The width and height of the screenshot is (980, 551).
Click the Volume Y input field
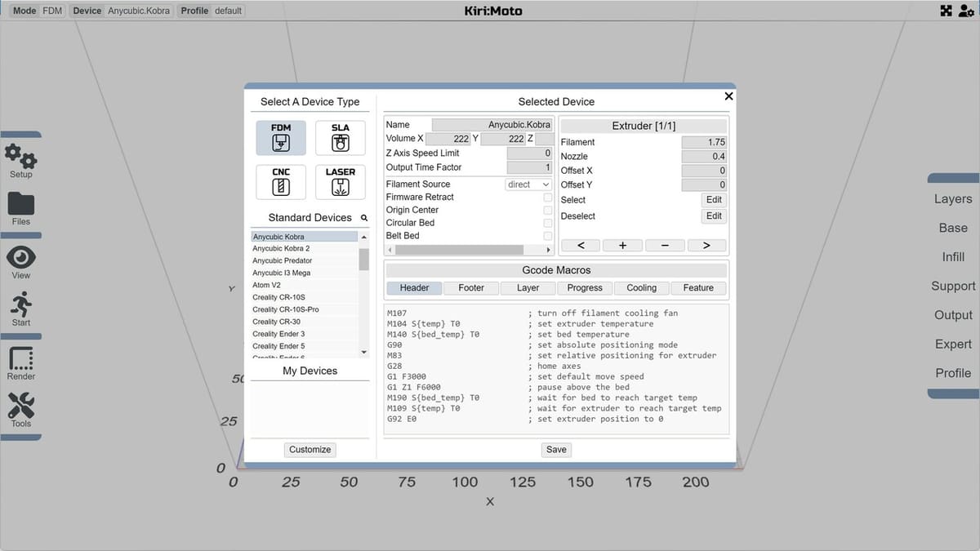(502, 139)
